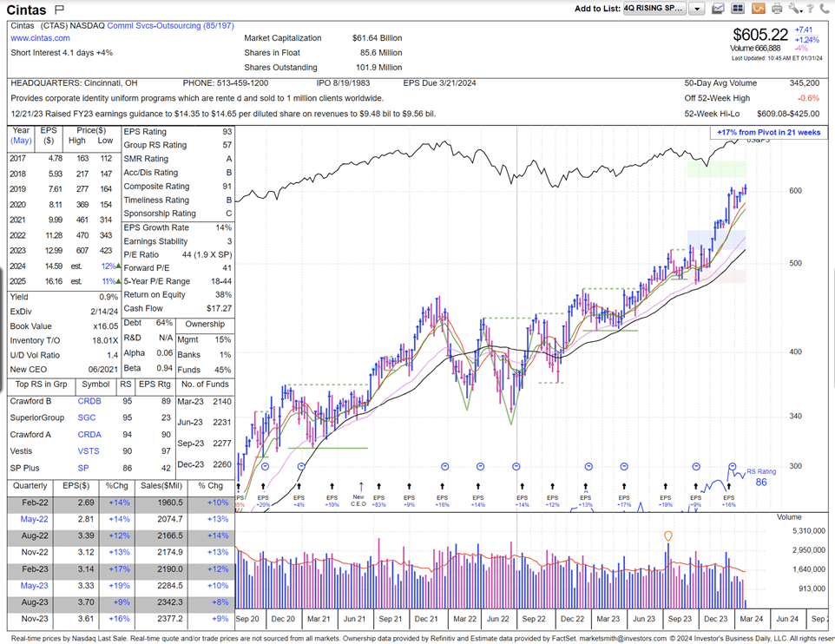
Task: Click the orange circle on the volume bars
Action: (667, 536)
